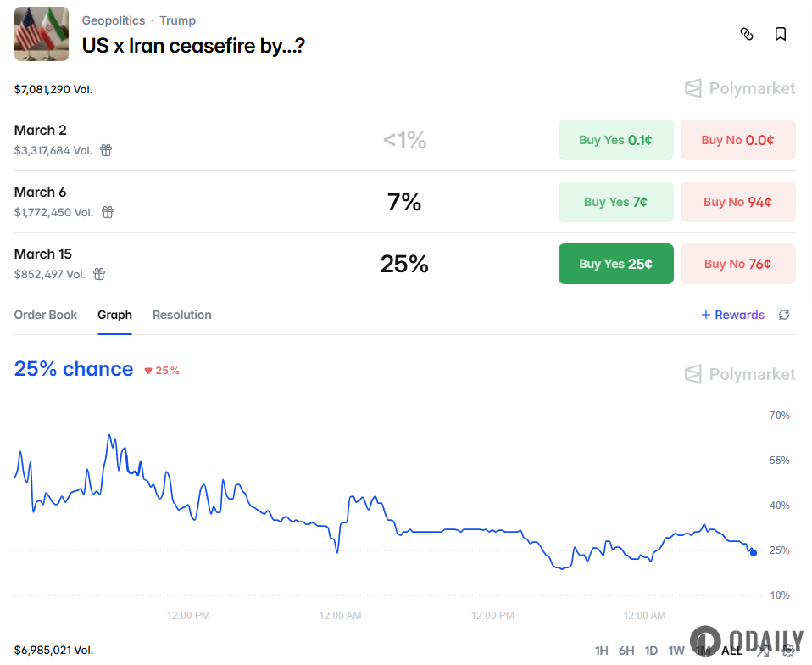Refresh data with the circular arrows icon
The image size is (812, 665).
[x=783, y=315]
